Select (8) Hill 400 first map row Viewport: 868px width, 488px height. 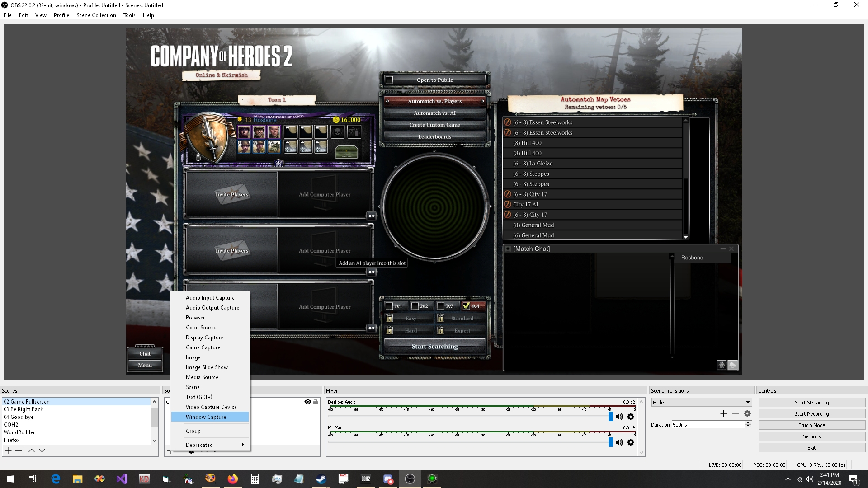[x=592, y=143]
